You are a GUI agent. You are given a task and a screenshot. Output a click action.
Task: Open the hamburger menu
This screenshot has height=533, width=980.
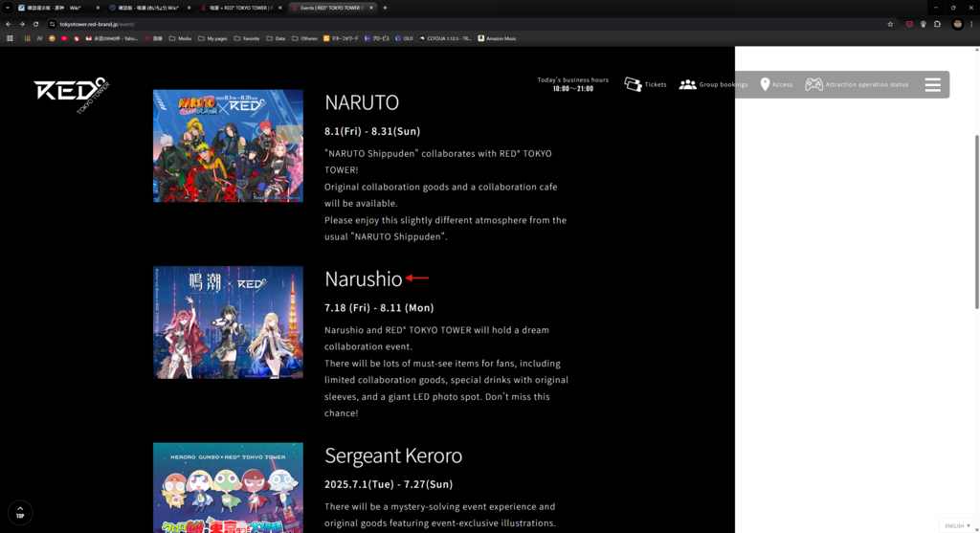932,84
